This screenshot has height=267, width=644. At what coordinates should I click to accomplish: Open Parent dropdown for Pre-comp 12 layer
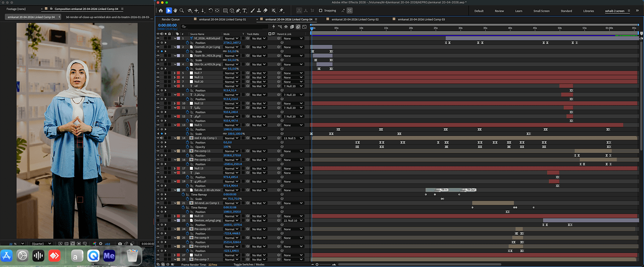click(293, 160)
